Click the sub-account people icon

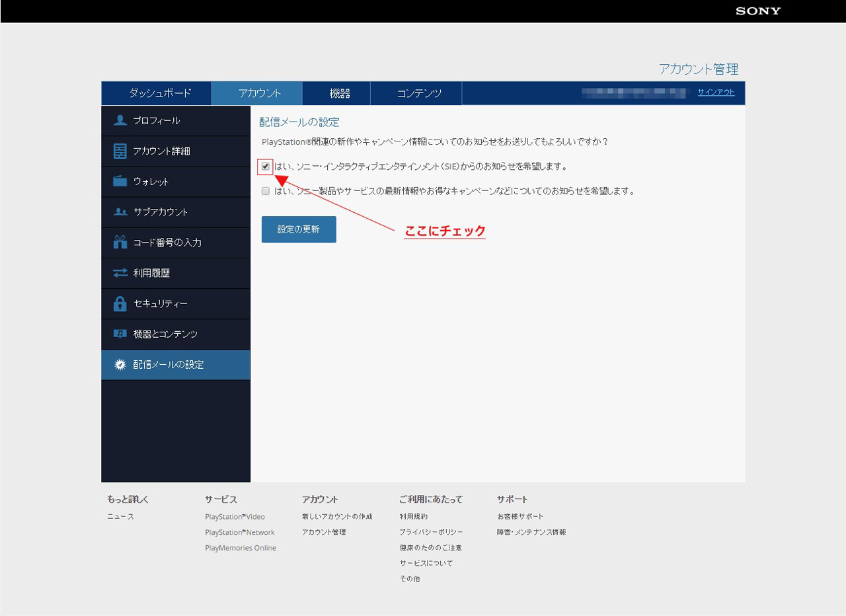[x=120, y=212]
